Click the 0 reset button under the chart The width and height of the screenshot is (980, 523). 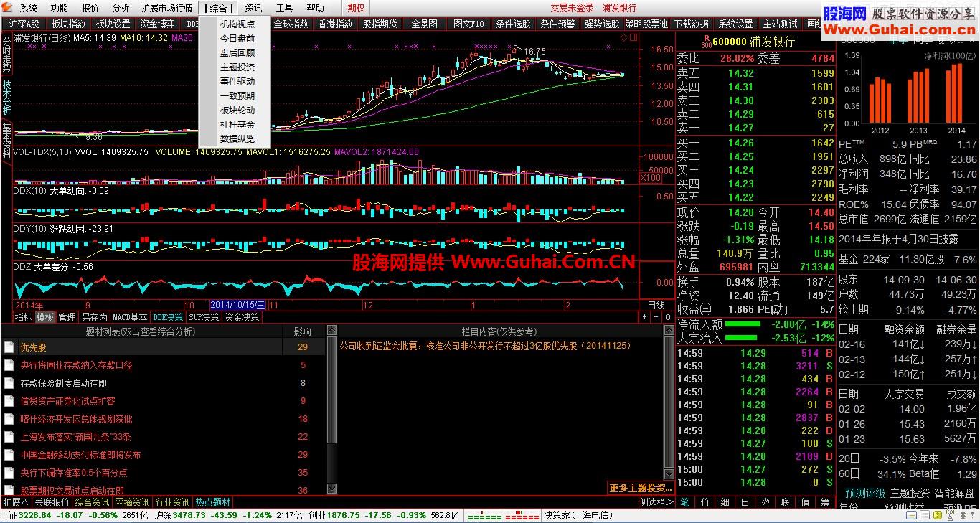point(667,317)
